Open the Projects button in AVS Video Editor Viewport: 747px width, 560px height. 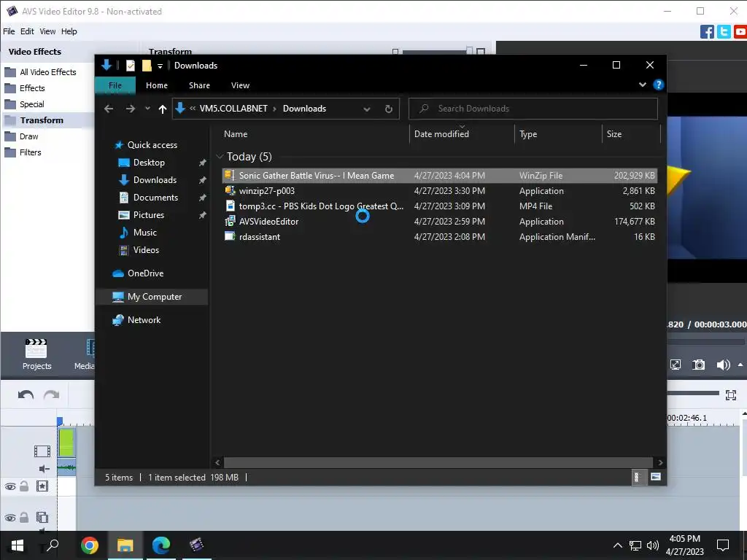pos(36,355)
